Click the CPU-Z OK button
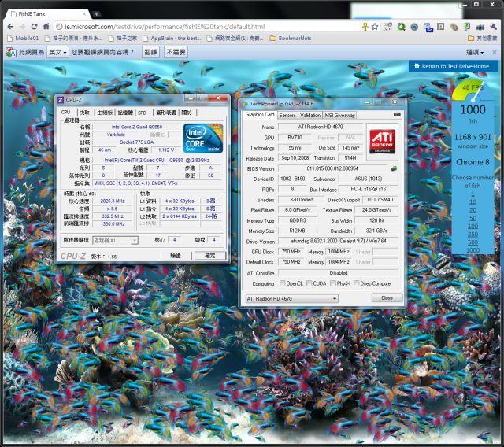 pyautogui.click(x=210, y=256)
